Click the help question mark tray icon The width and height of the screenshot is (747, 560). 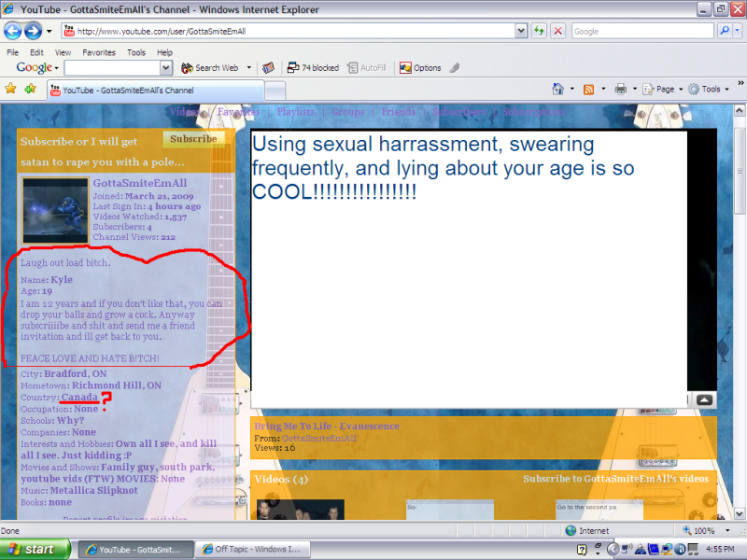(582, 550)
